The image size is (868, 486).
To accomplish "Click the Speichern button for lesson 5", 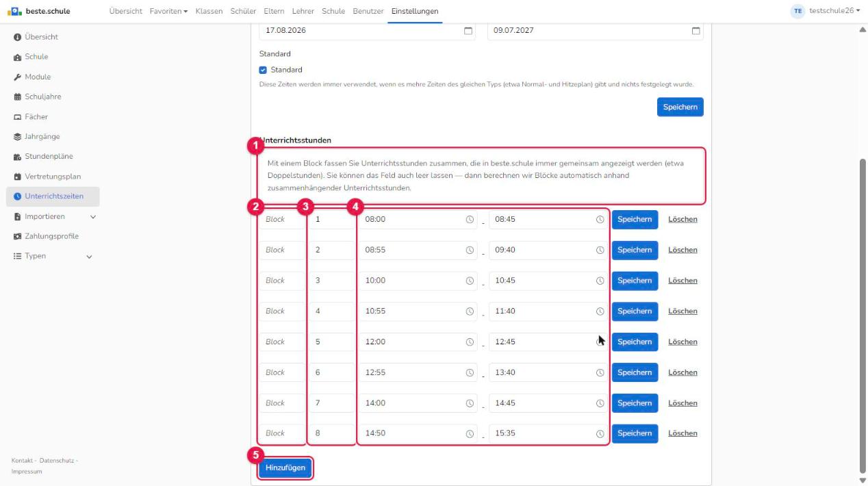I will click(635, 342).
